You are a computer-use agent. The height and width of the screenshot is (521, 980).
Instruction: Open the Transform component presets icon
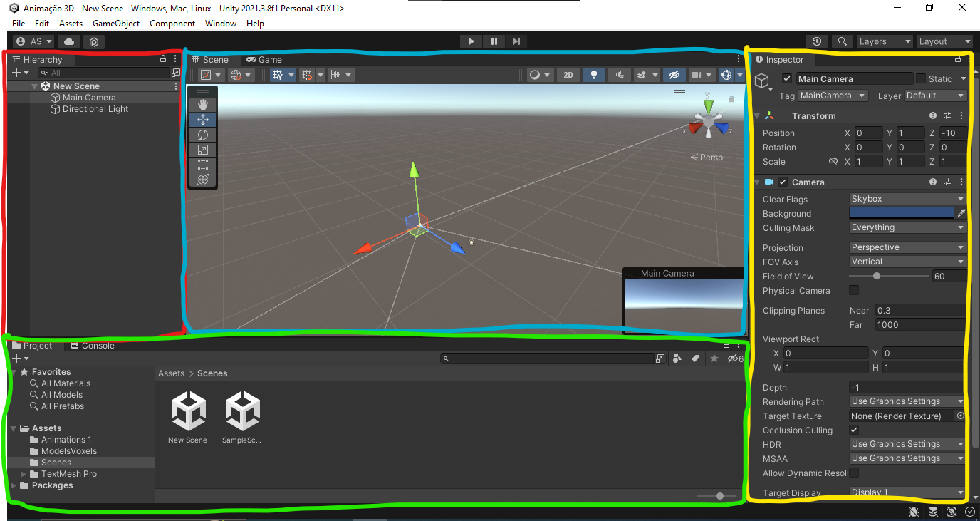(x=947, y=115)
